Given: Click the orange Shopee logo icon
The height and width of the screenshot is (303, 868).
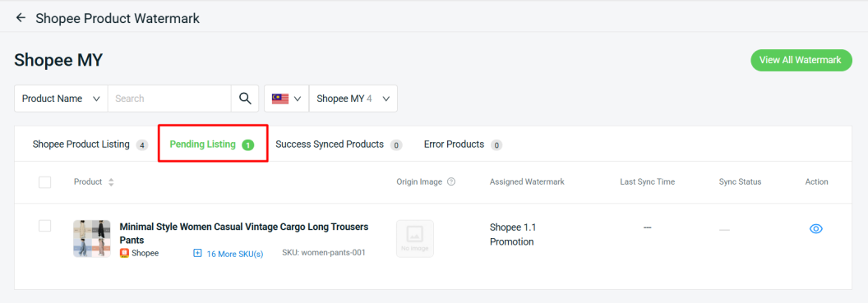Looking at the screenshot, I should click(125, 253).
